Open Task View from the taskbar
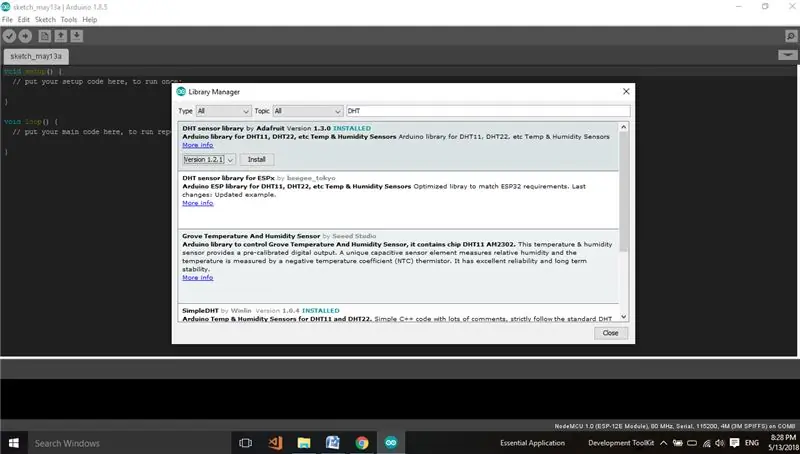The width and height of the screenshot is (800, 454). tap(245, 443)
